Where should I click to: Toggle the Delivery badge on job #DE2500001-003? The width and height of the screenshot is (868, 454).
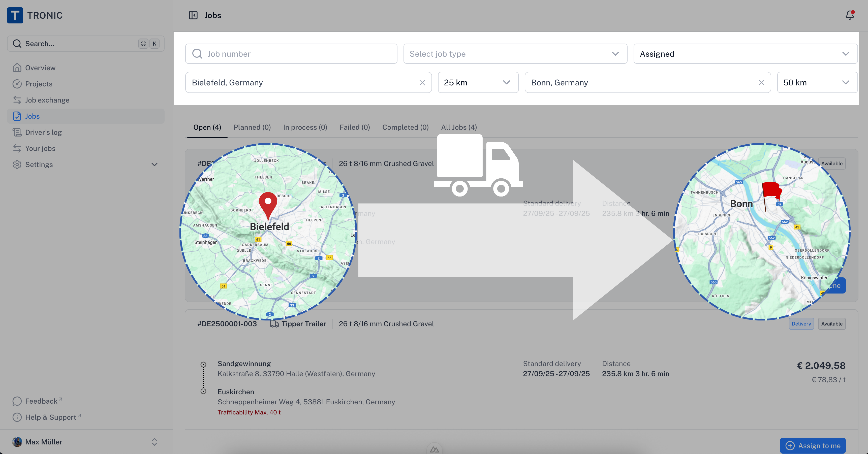tap(801, 324)
